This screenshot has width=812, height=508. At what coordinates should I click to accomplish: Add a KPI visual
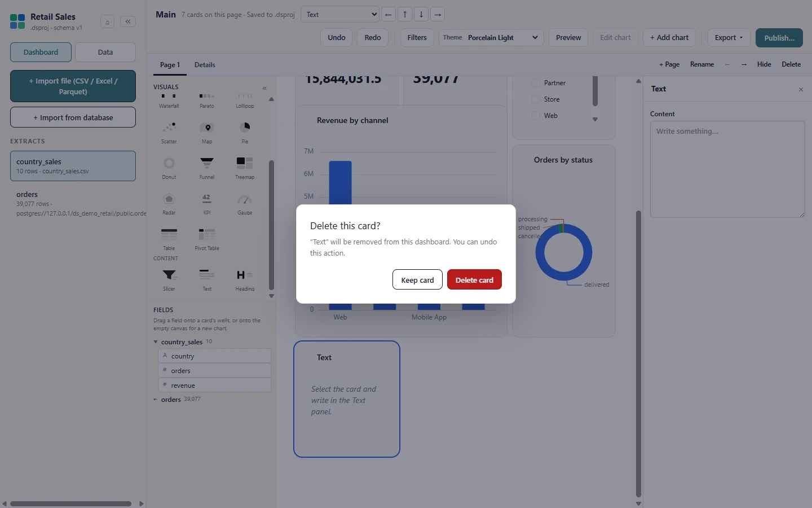click(x=207, y=203)
